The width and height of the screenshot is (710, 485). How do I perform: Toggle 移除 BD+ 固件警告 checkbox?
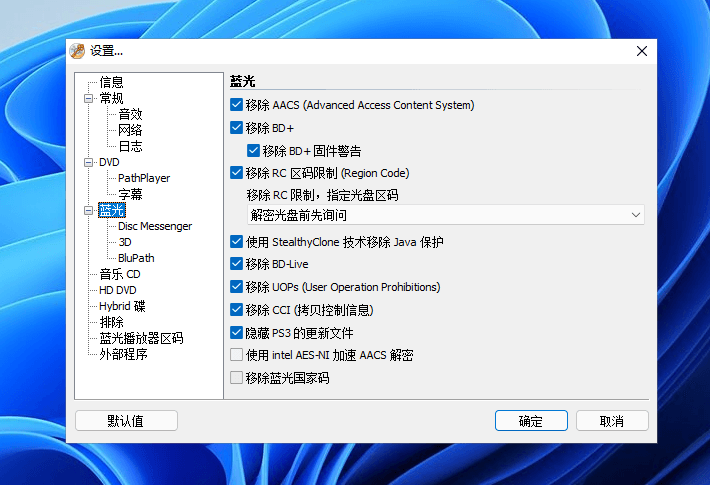253,150
